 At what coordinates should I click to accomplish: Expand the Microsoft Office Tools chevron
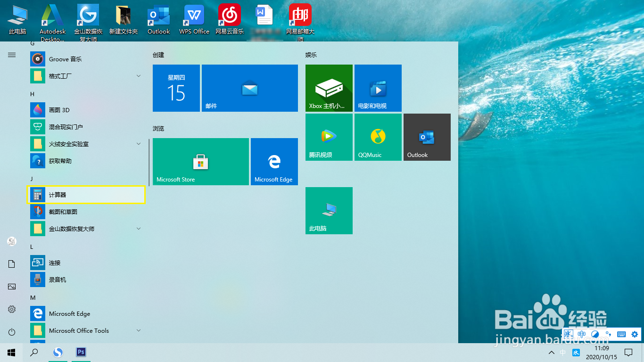(139, 330)
